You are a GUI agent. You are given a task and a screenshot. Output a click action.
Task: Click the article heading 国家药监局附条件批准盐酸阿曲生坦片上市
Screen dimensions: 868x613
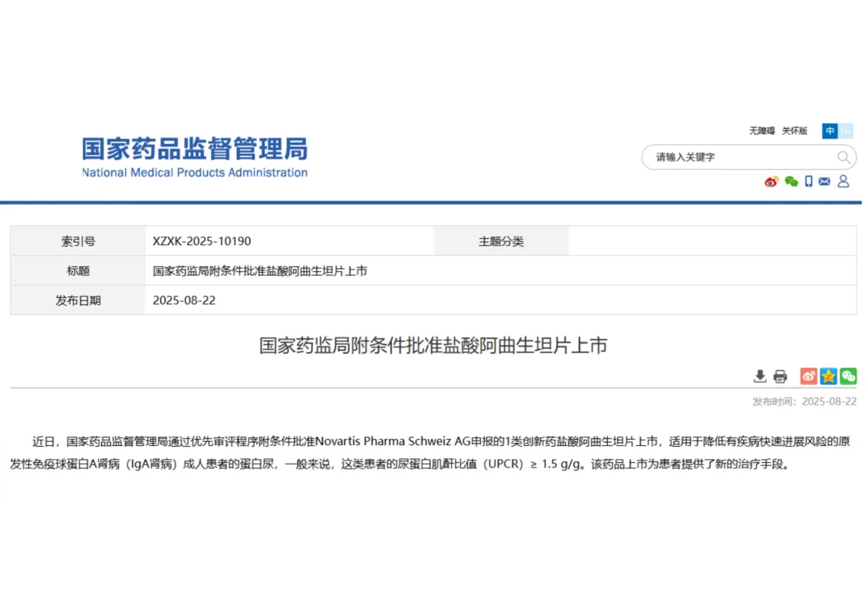pos(433,346)
